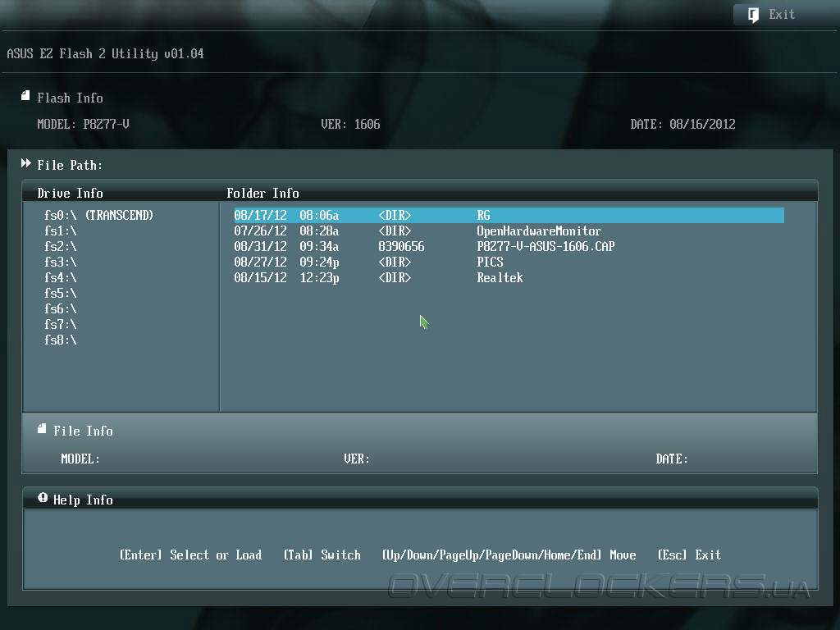This screenshot has width=840, height=630.
Task: Select drive fs3:\
Action: [61, 262]
